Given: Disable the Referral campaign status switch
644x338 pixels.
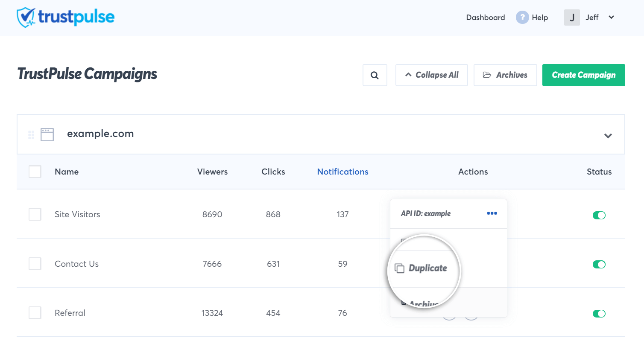Looking at the screenshot, I should [x=599, y=314].
